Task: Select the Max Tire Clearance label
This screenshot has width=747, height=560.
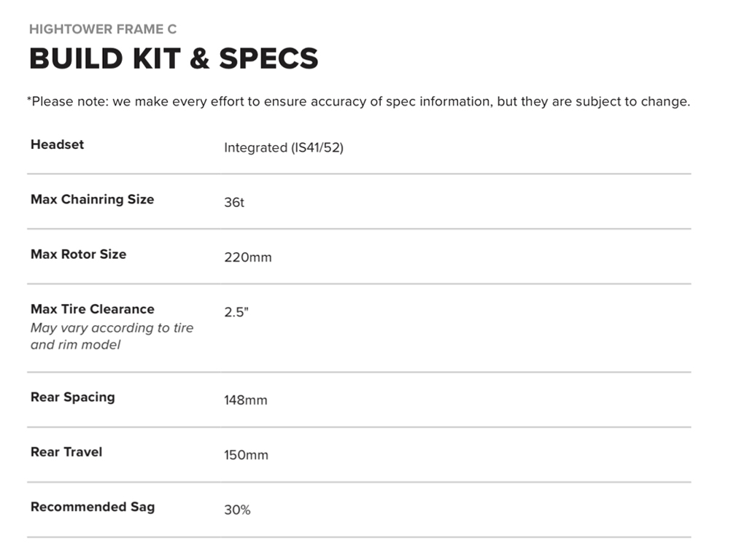Action: pos(92,309)
